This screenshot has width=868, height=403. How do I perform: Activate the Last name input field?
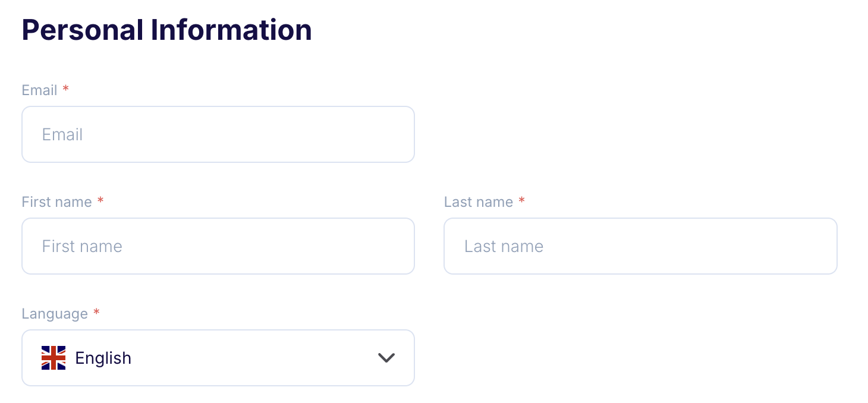640,246
